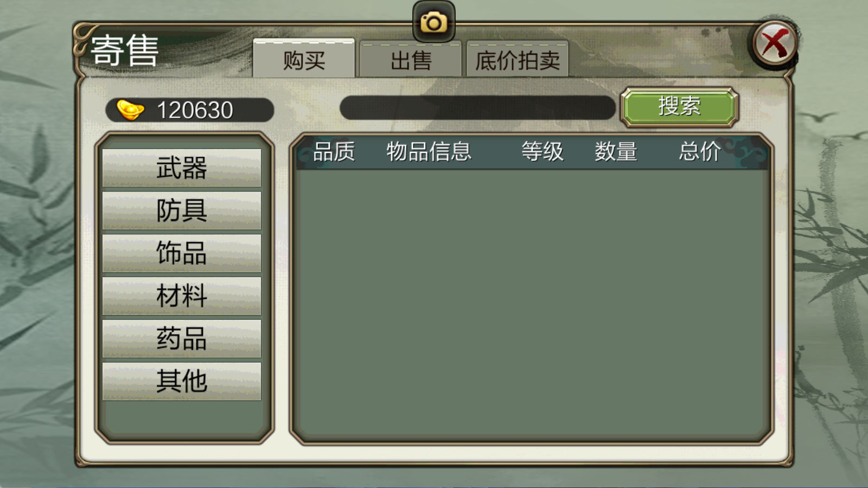Sort by the 等级 column
This screenshot has height=488, width=868.
542,151
